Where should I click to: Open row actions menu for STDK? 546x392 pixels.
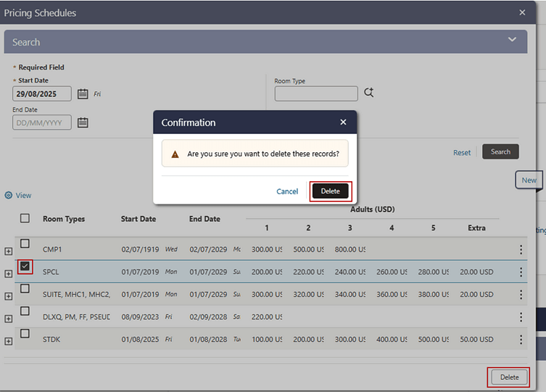(x=521, y=340)
